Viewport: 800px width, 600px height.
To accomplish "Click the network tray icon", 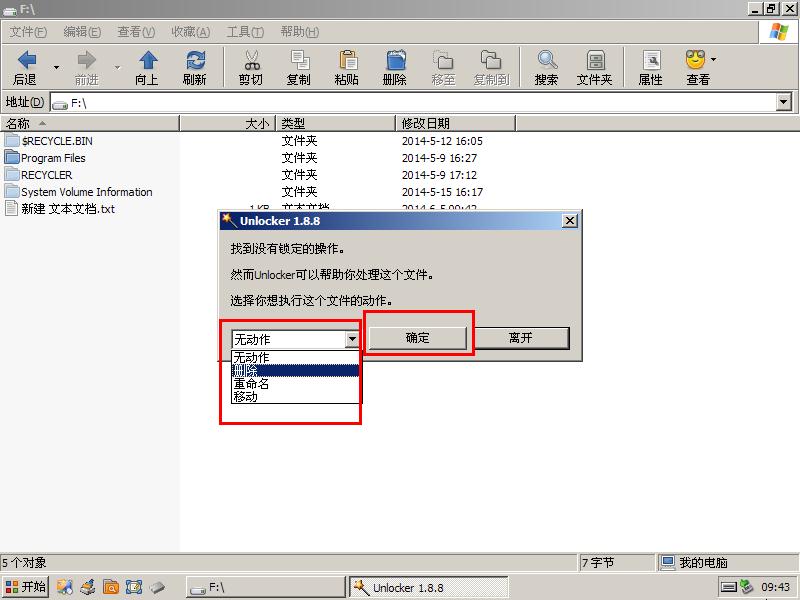I will coord(746,587).
